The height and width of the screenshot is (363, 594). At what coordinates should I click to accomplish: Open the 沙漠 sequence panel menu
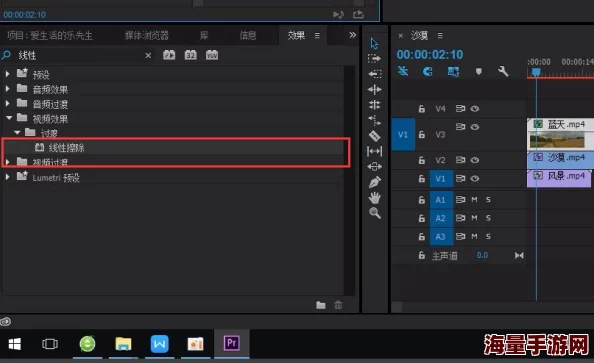tap(440, 36)
